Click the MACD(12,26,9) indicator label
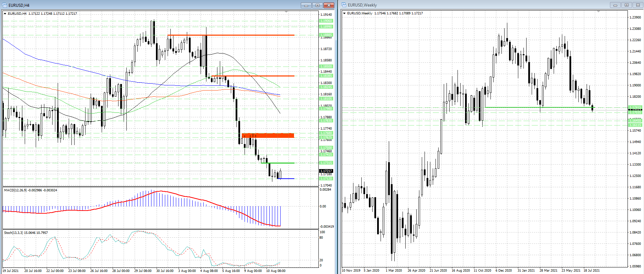The width and height of the screenshot is (644, 274). point(31,190)
